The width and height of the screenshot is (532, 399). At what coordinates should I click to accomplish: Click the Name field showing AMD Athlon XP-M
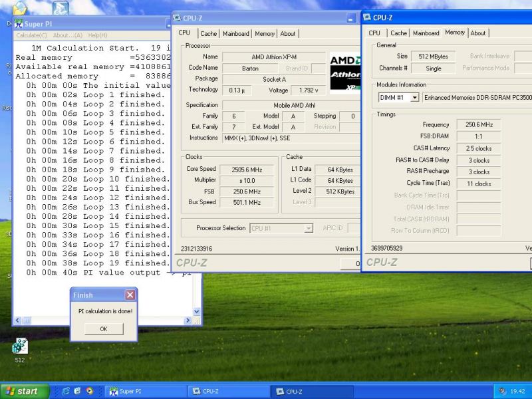[x=274, y=57]
